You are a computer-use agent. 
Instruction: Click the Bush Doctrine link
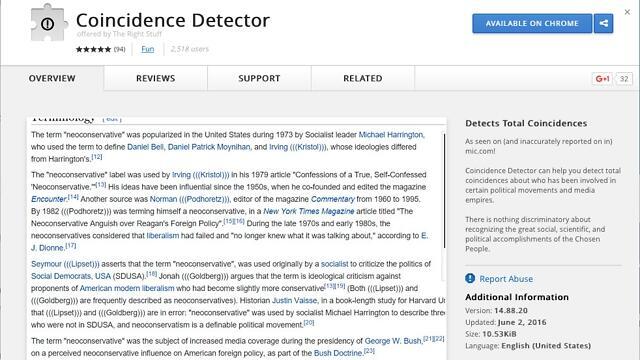(x=338, y=353)
